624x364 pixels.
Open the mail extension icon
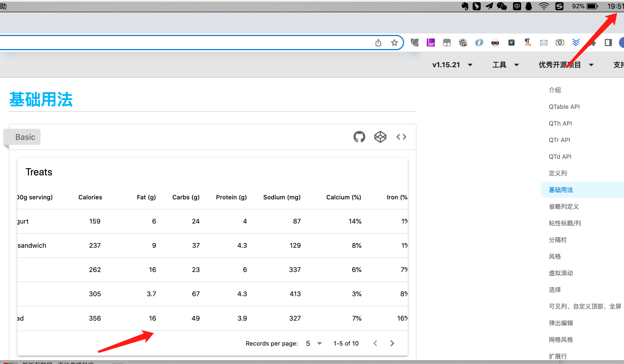pos(544,42)
